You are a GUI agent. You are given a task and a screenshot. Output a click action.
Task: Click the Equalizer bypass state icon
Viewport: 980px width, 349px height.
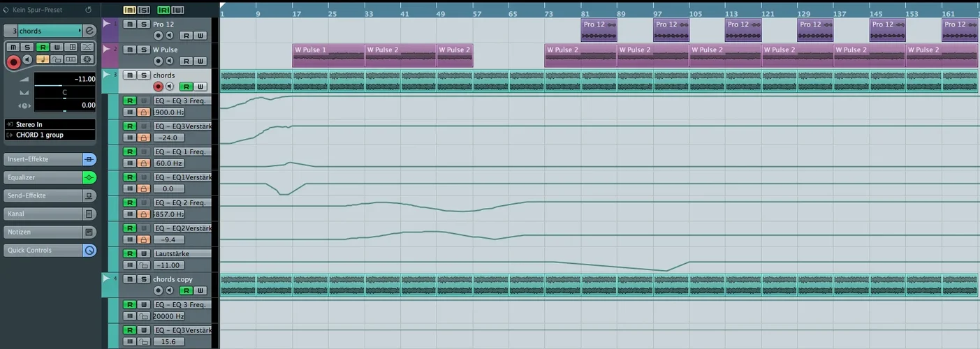pyautogui.click(x=89, y=177)
